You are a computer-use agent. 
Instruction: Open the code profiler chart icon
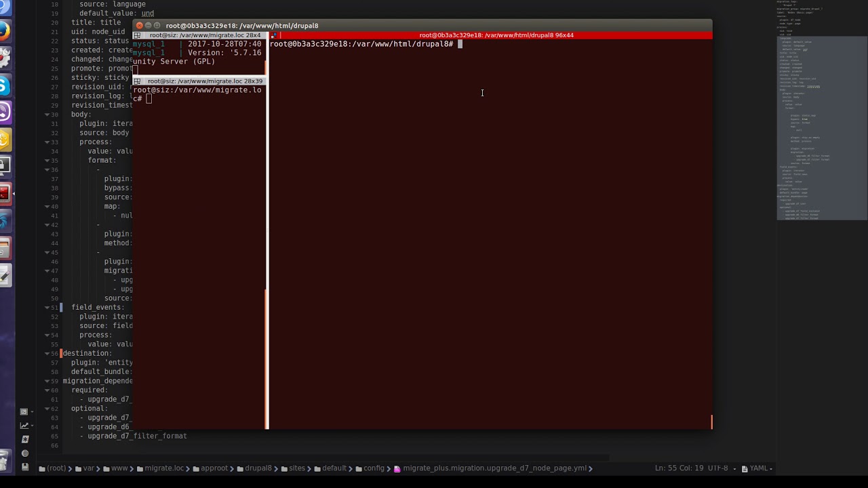[25, 426]
